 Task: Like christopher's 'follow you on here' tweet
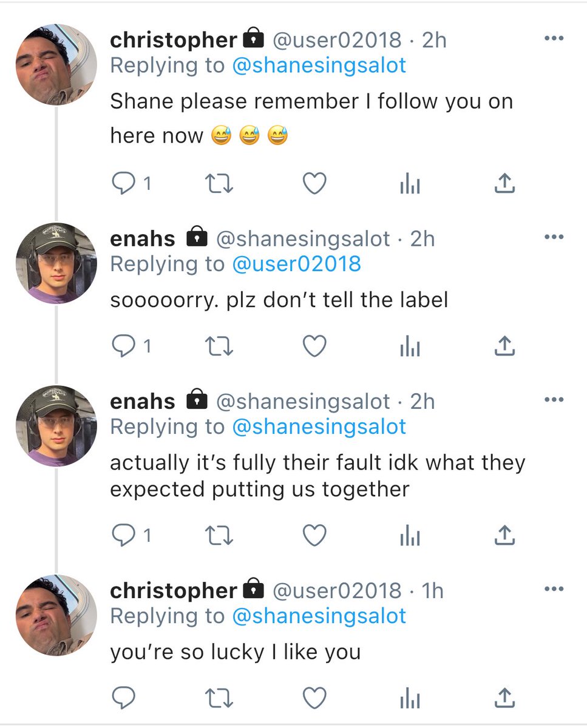(314, 183)
